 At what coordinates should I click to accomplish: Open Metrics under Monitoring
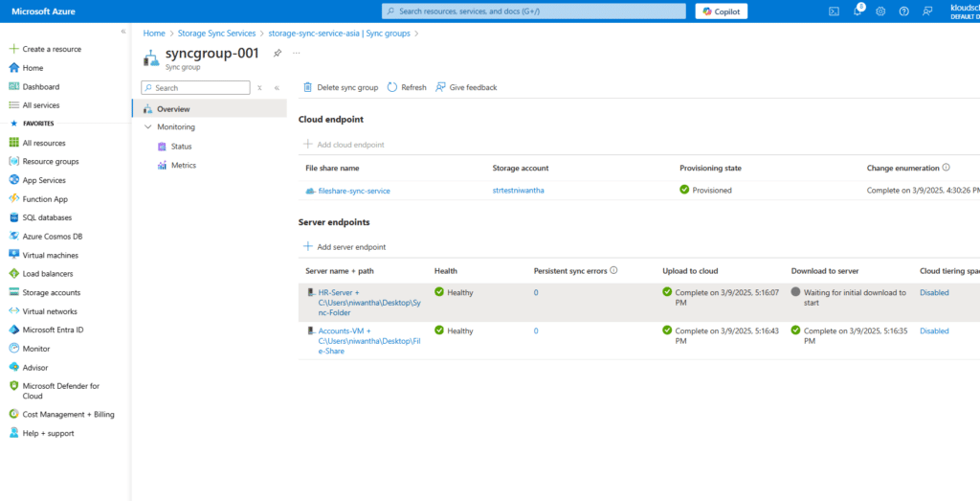[183, 166]
